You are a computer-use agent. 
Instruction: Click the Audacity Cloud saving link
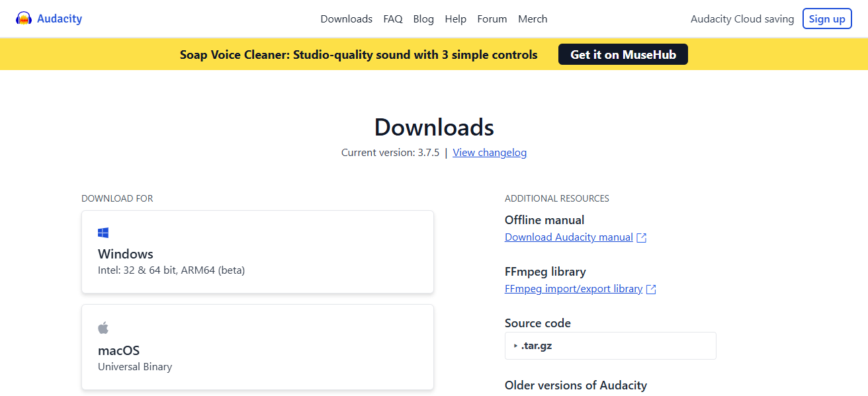[x=742, y=19]
